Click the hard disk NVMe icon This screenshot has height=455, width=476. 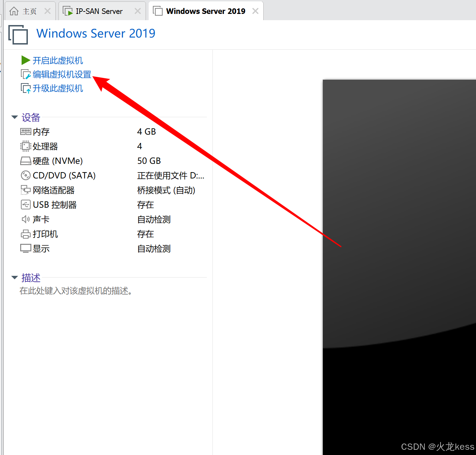click(26, 161)
